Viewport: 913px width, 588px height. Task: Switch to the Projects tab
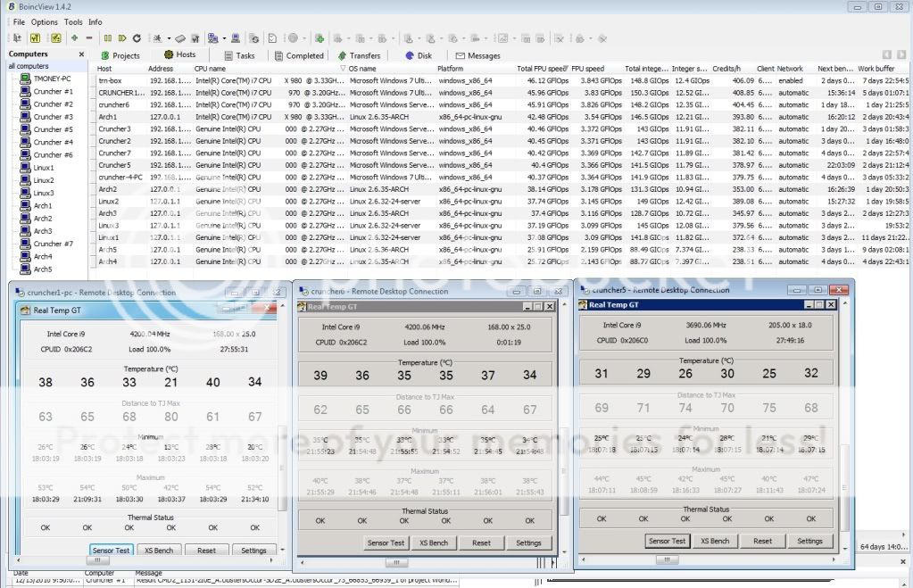[120, 55]
